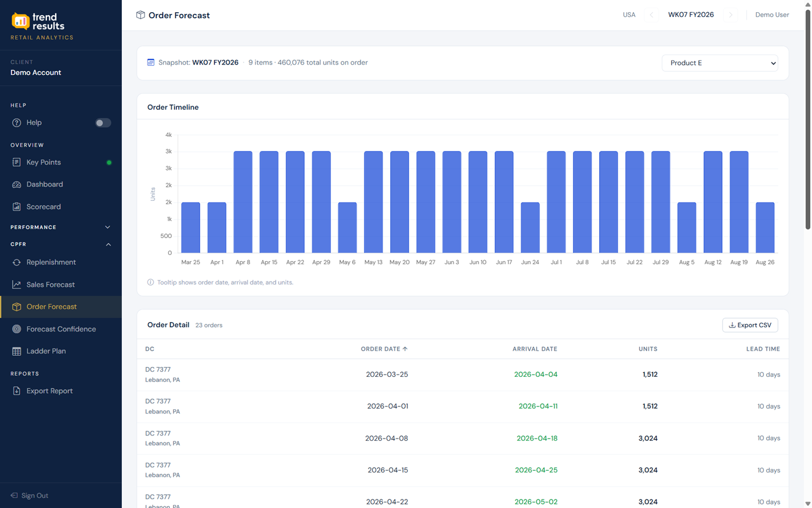Click the trend results logo

tap(38, 21)
